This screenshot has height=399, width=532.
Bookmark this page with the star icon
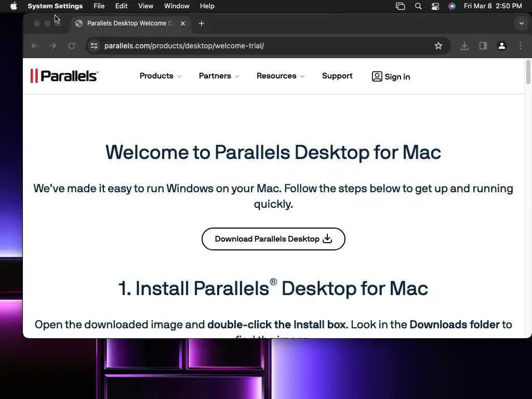coord(438,46)
